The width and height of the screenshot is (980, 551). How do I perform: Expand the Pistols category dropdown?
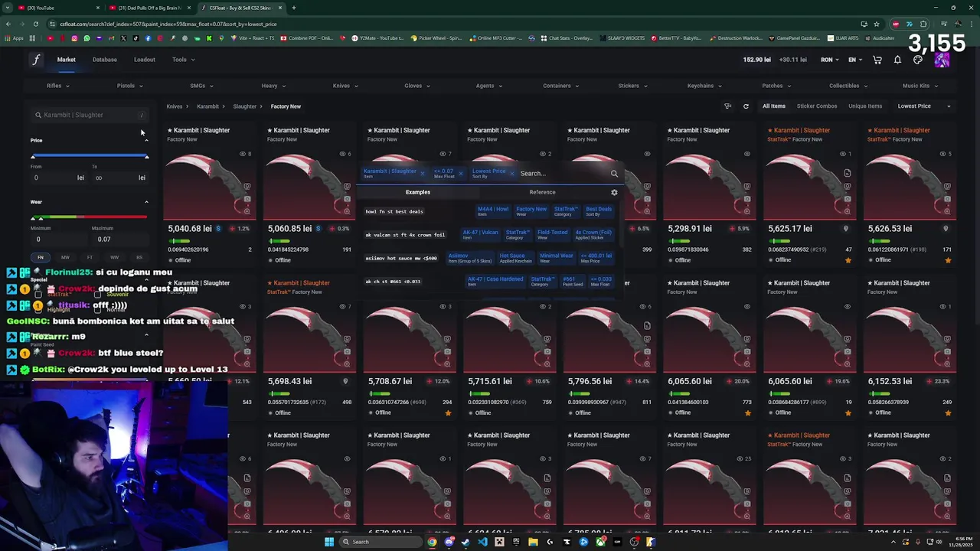click(x=129, y=86)
